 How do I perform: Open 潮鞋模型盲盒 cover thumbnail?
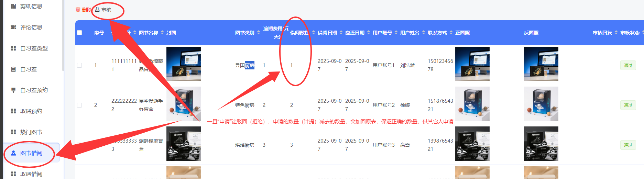184,144
